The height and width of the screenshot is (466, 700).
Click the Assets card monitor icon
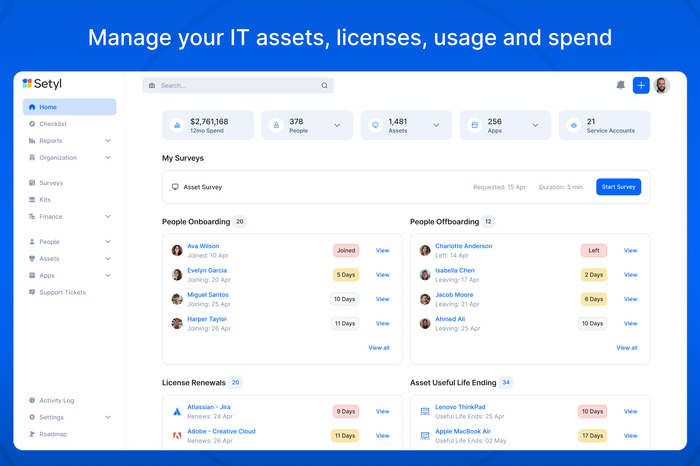click(x=375, y=125)
